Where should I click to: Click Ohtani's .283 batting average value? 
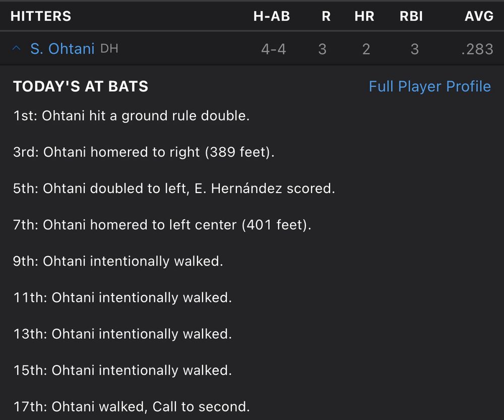pyautogui.click(x=477, y=49)
